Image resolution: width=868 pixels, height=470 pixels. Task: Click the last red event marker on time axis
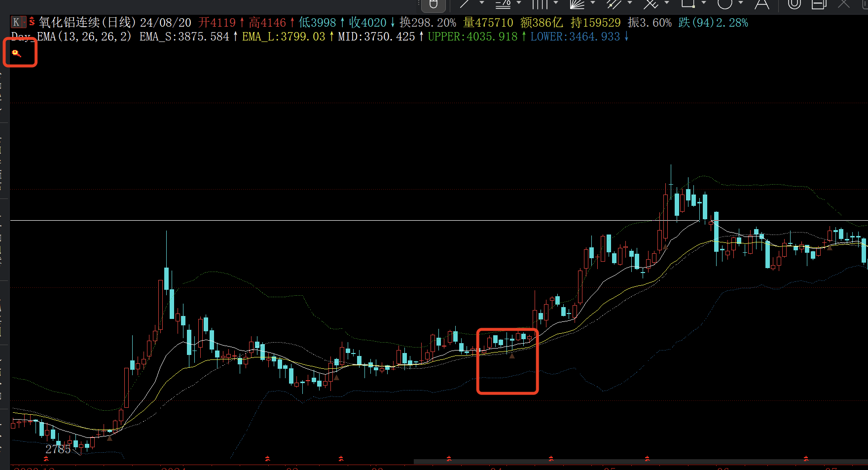click(x=806, y=459)
